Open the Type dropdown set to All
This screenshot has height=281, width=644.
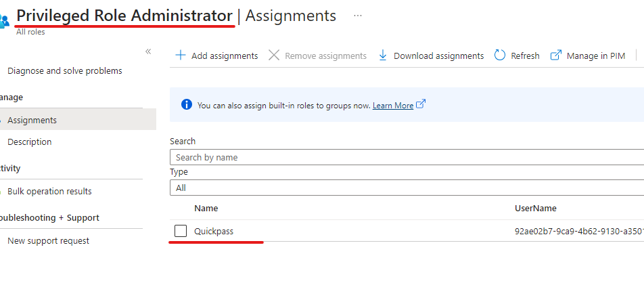(x=407, y=188)
